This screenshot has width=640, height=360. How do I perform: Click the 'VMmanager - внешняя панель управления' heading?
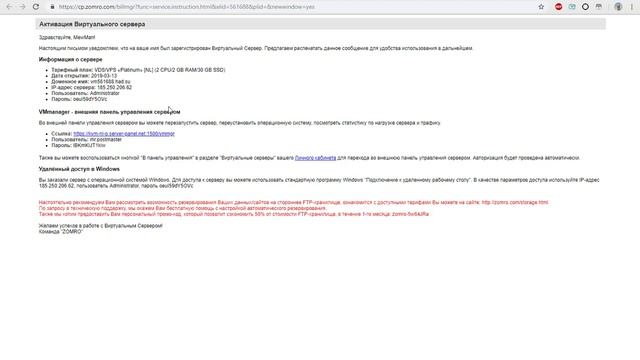pos(109,112)
